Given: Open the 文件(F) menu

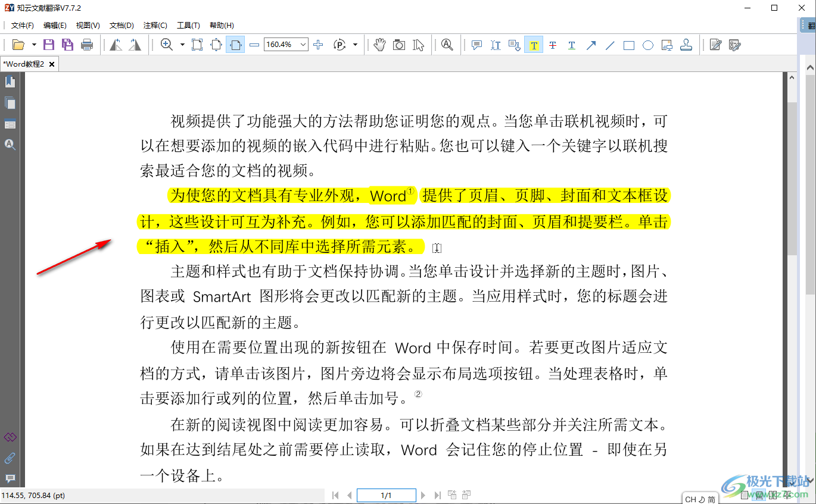Looking at the screenshot, I should [23, 25].
